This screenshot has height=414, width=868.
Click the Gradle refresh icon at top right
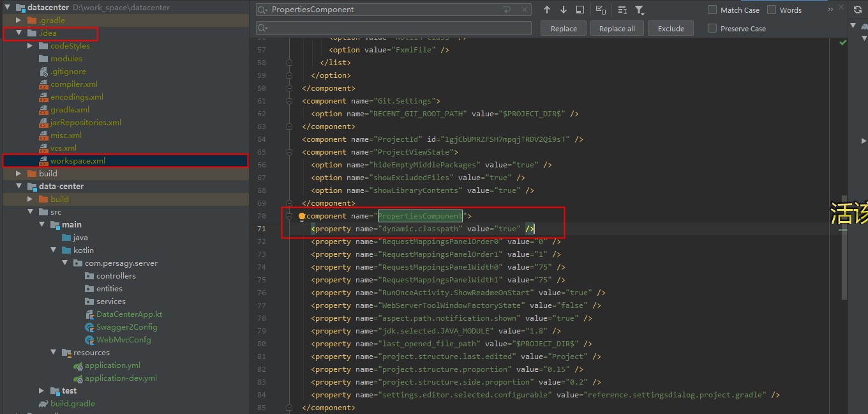[857, 9]
